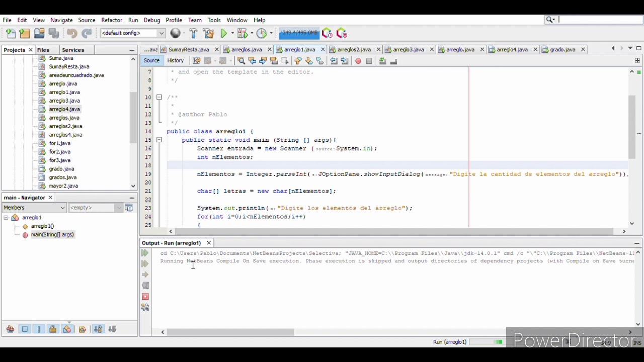Switch to the Files tab

click(43, 50)
